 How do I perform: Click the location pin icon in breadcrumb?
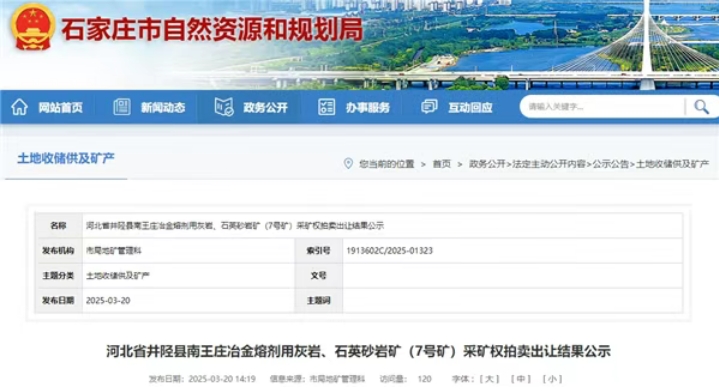click(348, 163)
